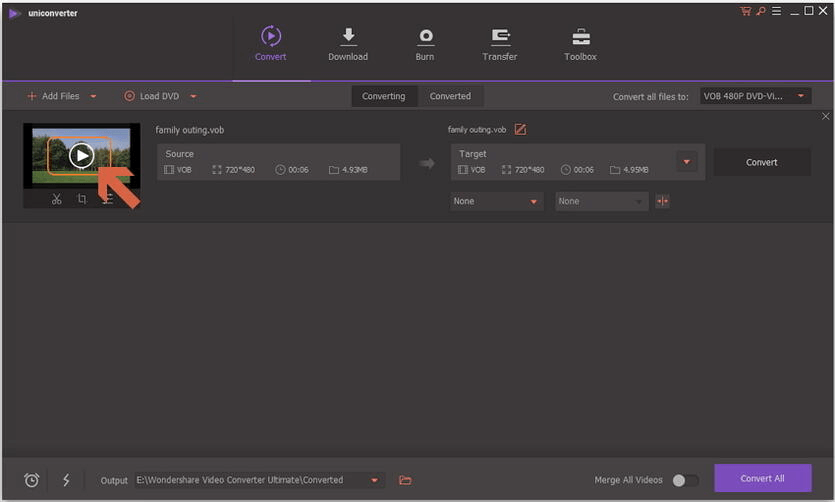Toggle the Merge All Videos switch
Screen dimensions: 835x502
click(x=685, y=480)
